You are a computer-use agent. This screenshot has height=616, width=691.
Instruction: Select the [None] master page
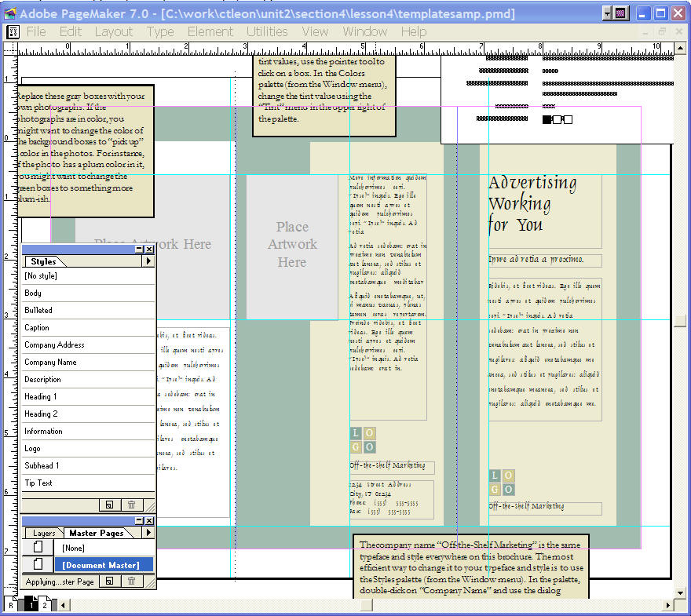tap(104, 549)
